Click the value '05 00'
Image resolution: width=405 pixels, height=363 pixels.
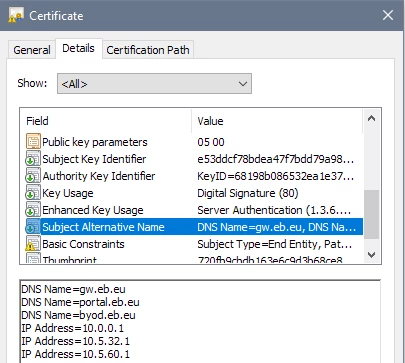pos(211,142)
